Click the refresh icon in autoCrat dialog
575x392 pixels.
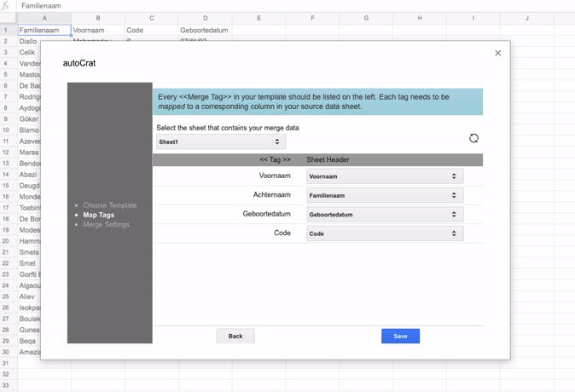pyautogui.click(x=473, y=138)
